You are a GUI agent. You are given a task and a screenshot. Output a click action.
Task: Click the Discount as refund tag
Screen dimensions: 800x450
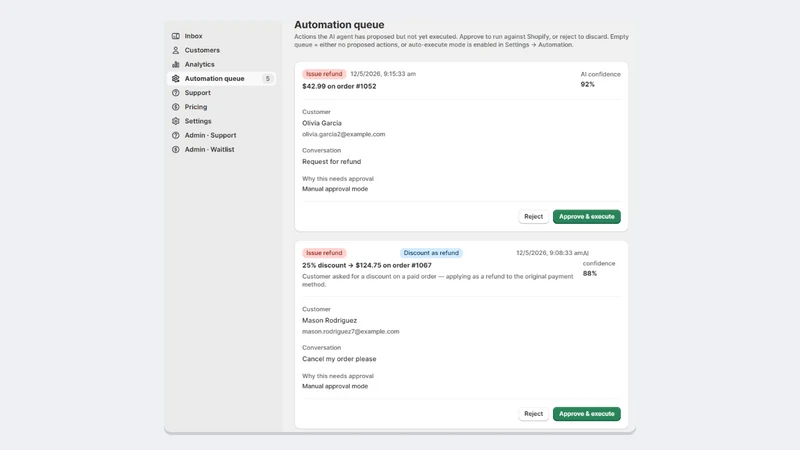click(x=431, y=253)
